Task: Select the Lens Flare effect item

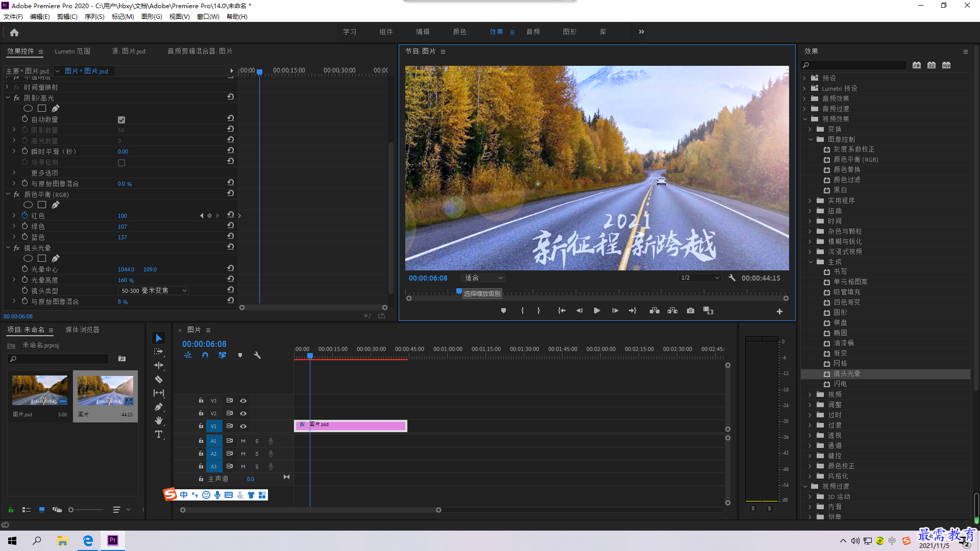Action: (x=847, y=373)
